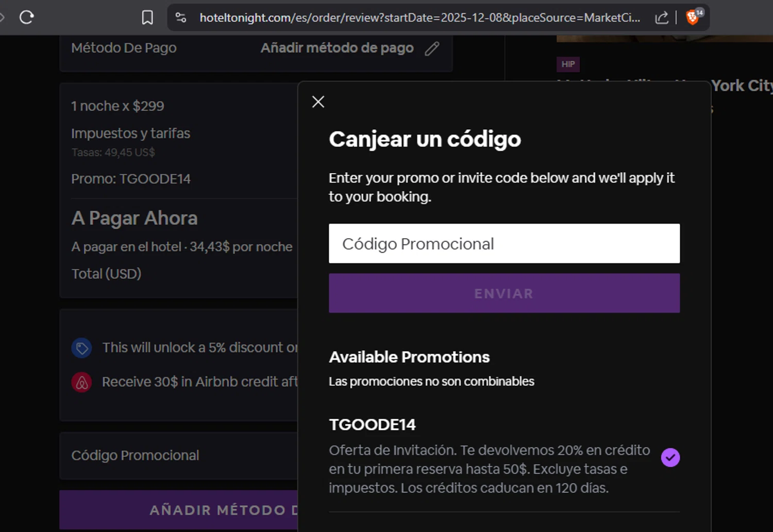Click the red Airbnb logo icon

pyautogui.click(x=81, y=383)
